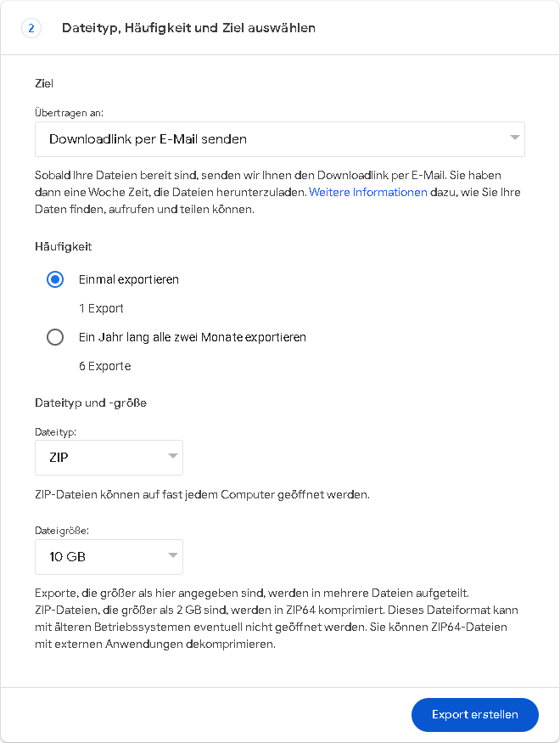Image resolution: width=560 pixels, height=743 pixels.
Task: Select the 'Einmal exportieren' radio button
Action: pos(55,279)
